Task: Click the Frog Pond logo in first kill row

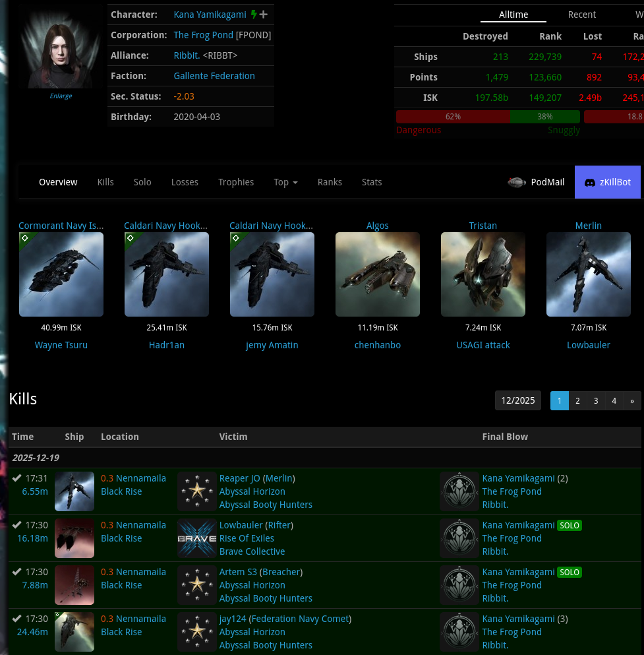Action: pyautogui.click(x=459, y=491)
